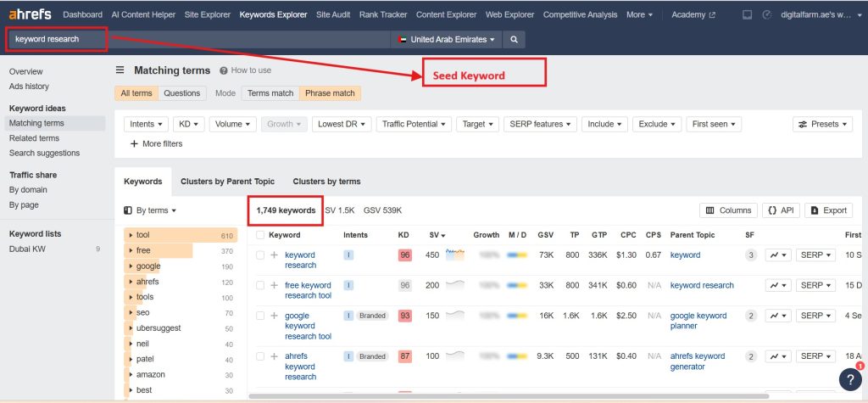Open the Academy external link

[x=693, y=15]
